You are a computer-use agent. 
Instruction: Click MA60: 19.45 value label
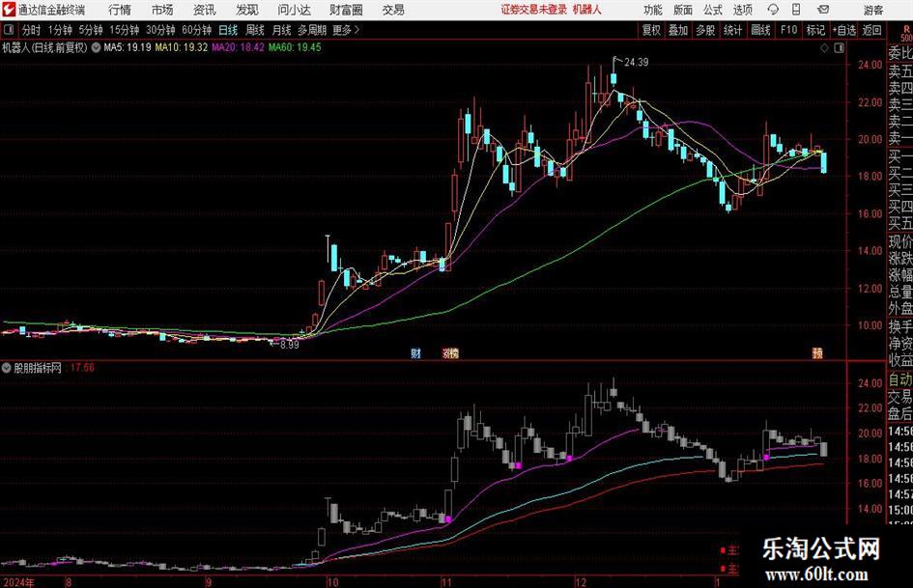295,47
